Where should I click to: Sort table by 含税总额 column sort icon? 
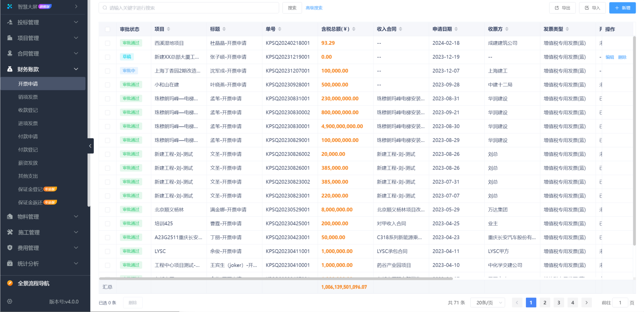(354, 29)
